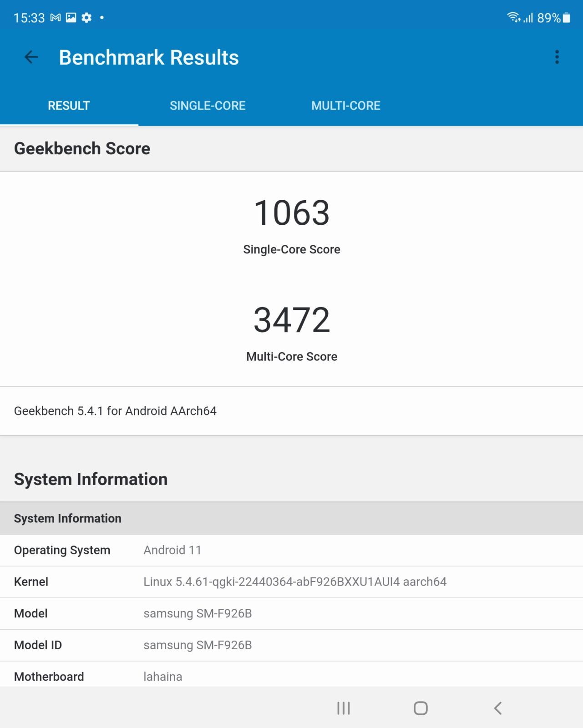Switch to the MULTI-CORE tab
The width and height of the screenshot is (583, 728).
346,106
